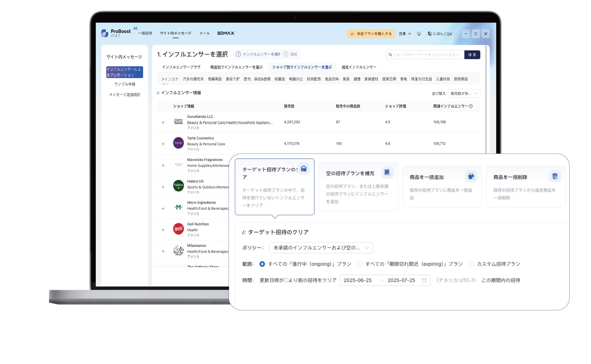Open the ポリシー dropdown
Screen dimensions: 591x364
(x=321, y=248)
